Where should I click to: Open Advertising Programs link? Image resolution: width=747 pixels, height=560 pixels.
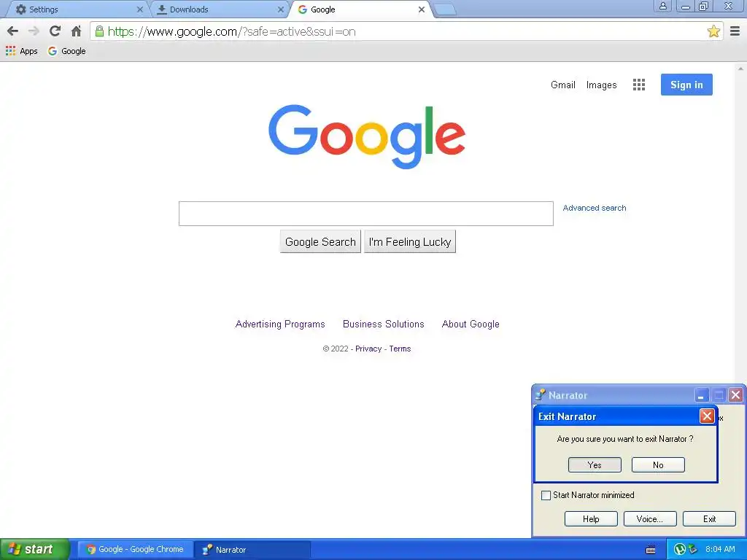280,324
